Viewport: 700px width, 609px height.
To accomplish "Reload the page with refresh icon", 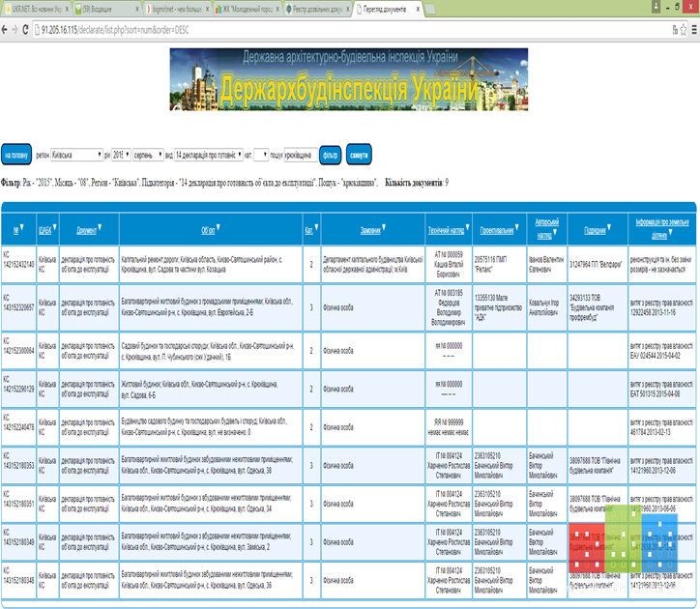I will coord(25,30).
